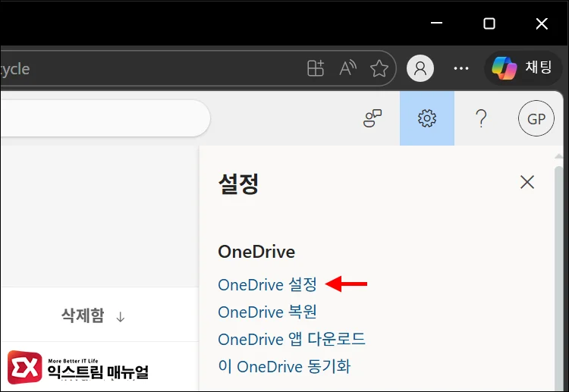Click the OneDrive search field
Viewport: 569px width, 392px height.
pos(105,118)
